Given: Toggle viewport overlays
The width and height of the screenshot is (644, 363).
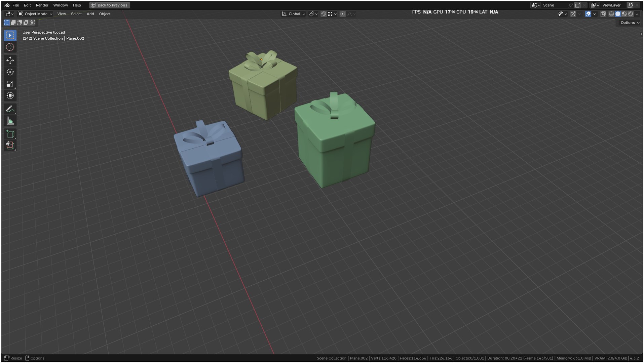Looking at the screenshot, I should tap(588, 14).
